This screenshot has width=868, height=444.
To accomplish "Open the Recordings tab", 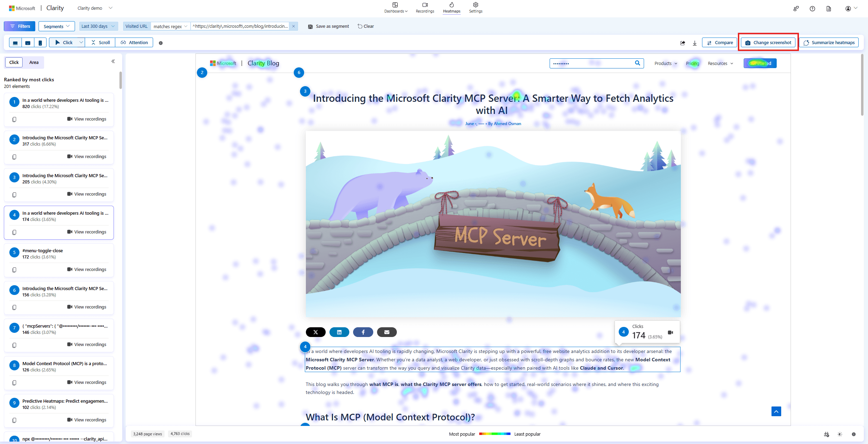I will [x=425, y=8].
